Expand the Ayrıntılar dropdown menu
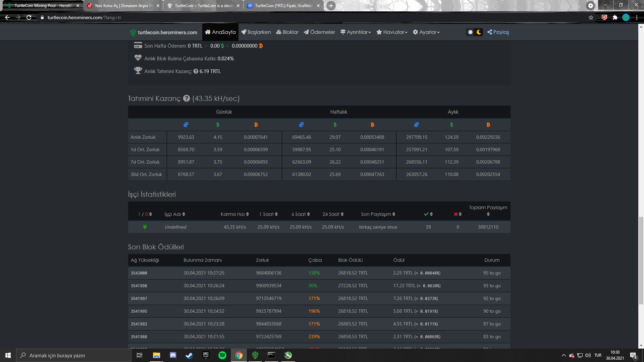This screenshot has height=362, width=644. click(356, 32)
